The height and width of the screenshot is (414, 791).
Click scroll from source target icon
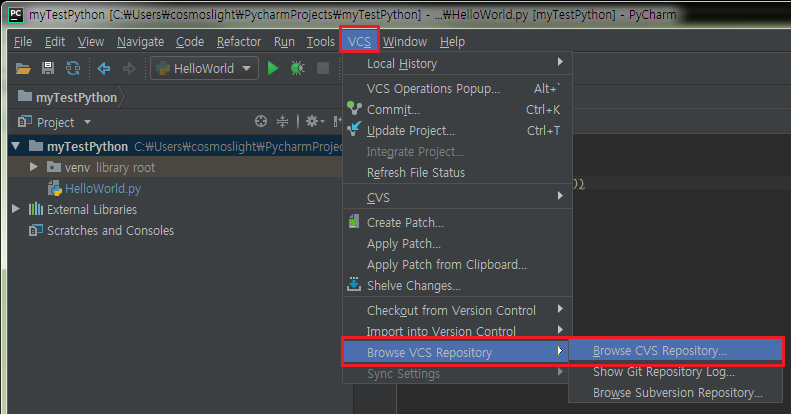pyautogui.click(x=261, y=121)
